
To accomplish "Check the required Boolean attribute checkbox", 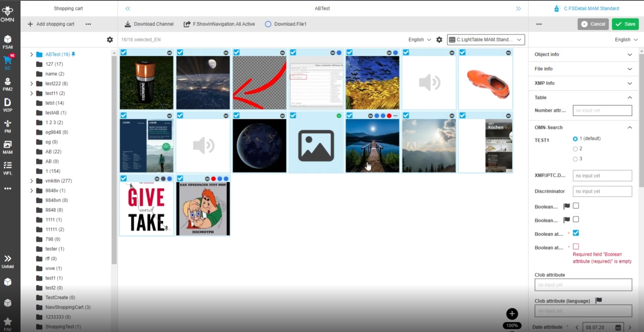I will [x=576, y=246].
